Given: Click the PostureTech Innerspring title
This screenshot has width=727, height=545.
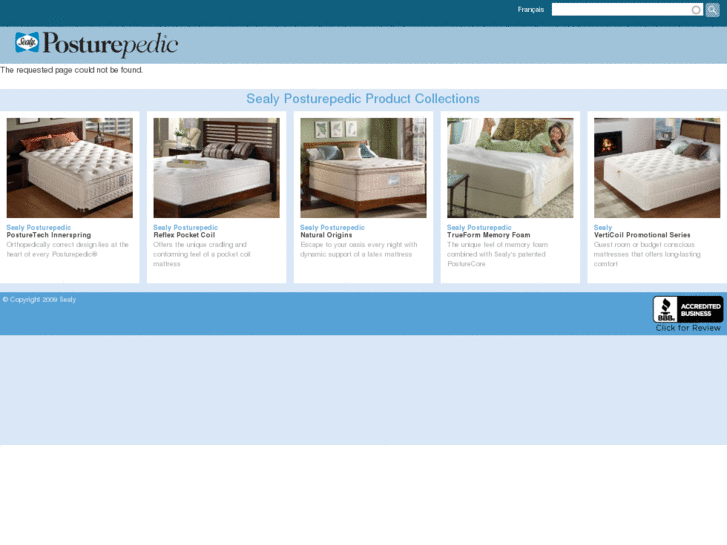Looking at the screenshot, I should pyautogui.click(x=49, y=235).
